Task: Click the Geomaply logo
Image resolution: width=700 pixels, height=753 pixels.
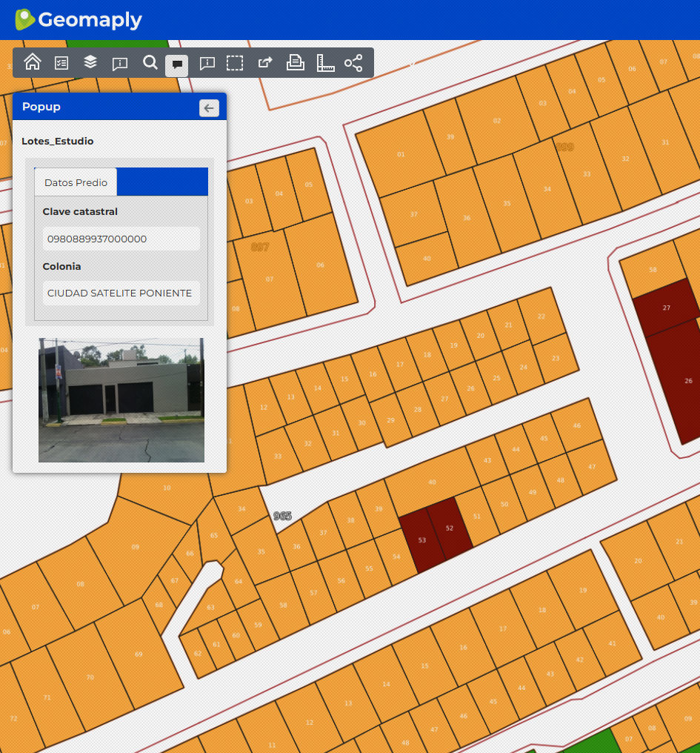Action: 79,20
